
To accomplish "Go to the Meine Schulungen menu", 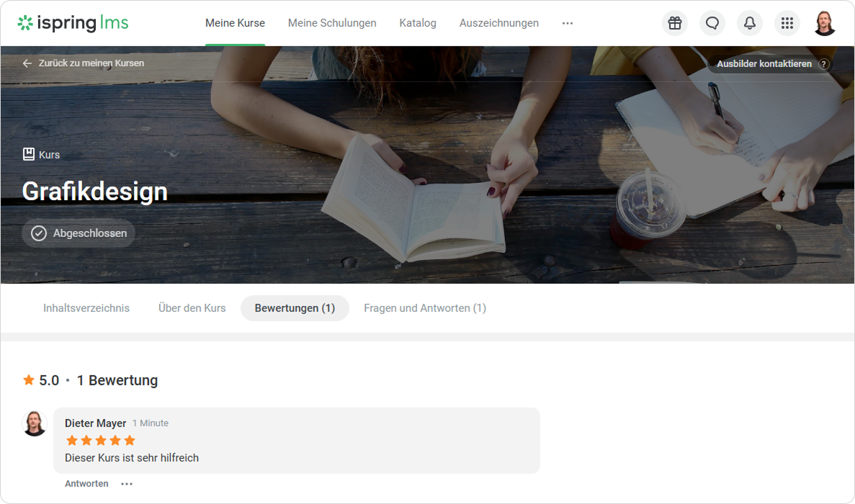I will (332, 23).
